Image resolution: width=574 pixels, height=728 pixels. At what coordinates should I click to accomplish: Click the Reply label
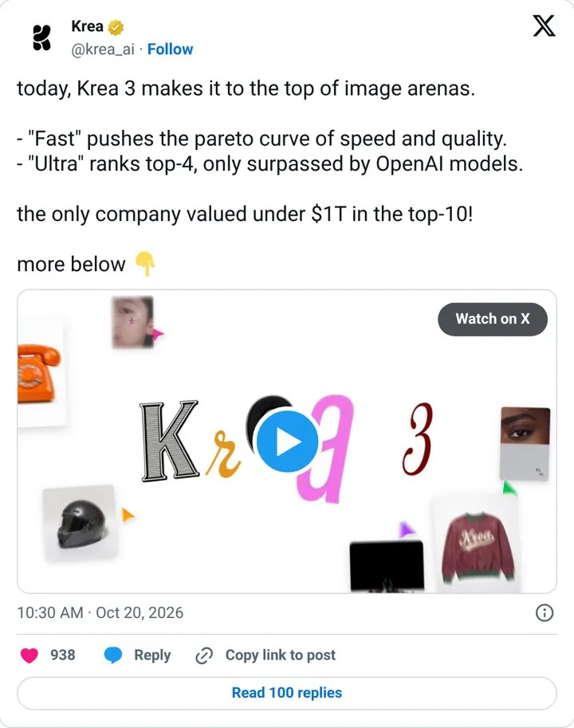[152, 655]
